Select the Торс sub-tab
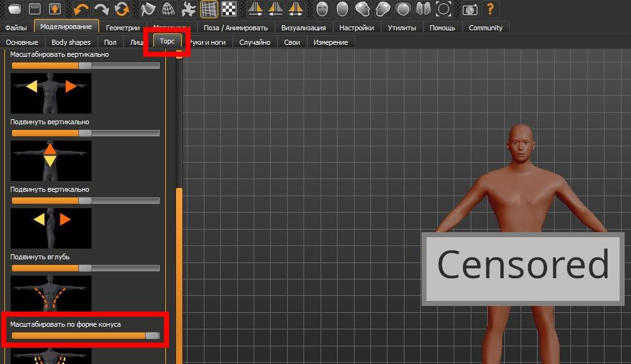631x364 pixels. click(x=167, y=41)
